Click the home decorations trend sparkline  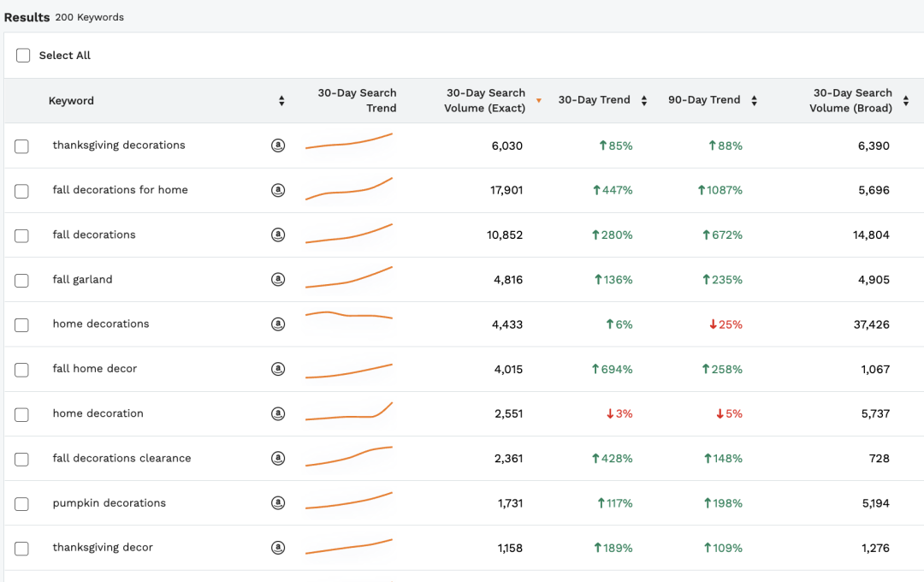tap(349, 316)
